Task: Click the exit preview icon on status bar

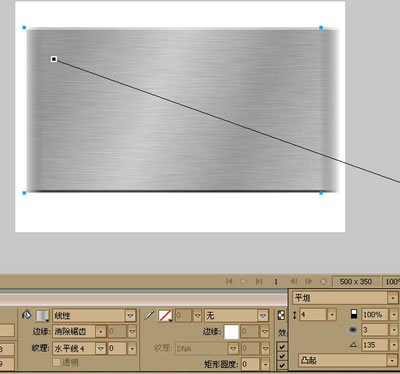Action: pyautogui.click(x=323, y=282)
